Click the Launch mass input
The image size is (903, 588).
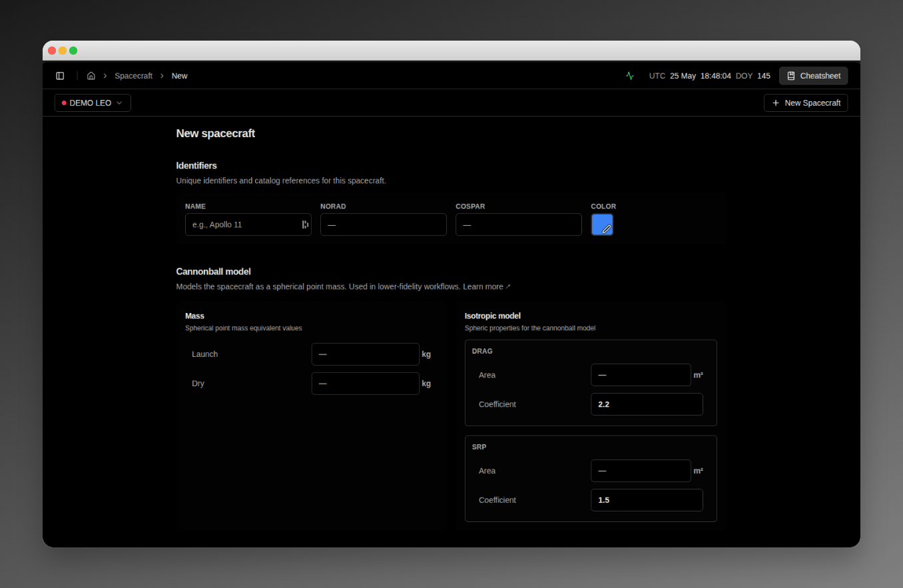[366, 354]
